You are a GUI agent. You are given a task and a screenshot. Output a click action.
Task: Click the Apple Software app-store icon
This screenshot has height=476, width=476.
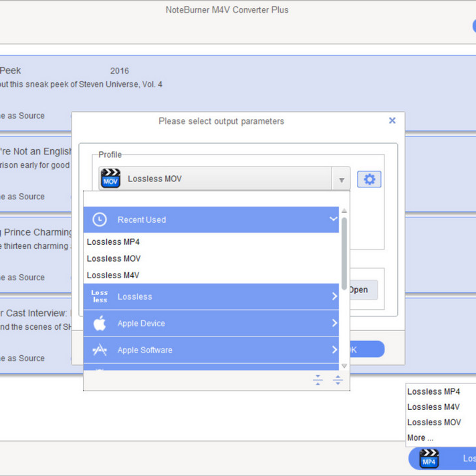(99, 350)
